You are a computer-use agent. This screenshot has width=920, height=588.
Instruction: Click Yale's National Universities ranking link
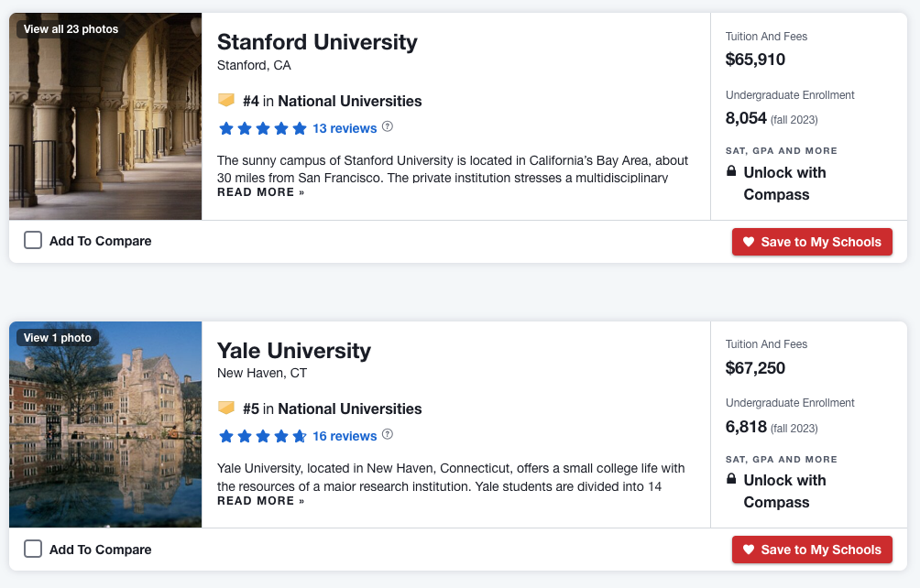(x=350, y=408)
